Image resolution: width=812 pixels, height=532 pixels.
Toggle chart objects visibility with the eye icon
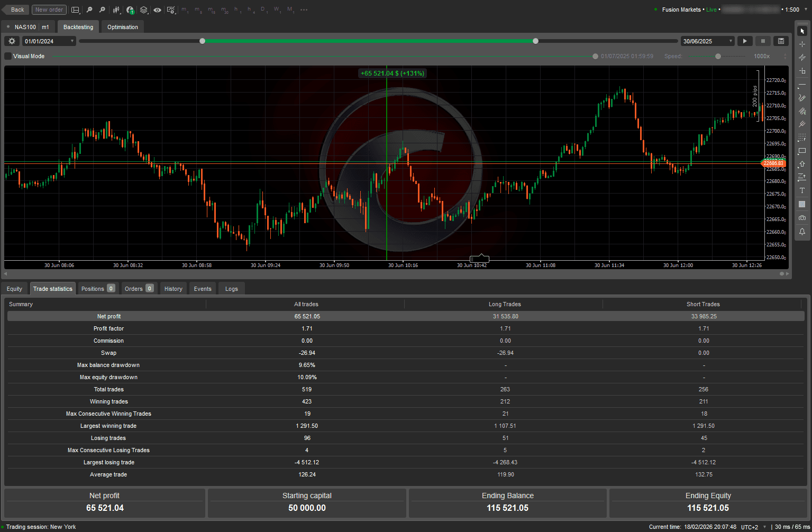[157, 10]
